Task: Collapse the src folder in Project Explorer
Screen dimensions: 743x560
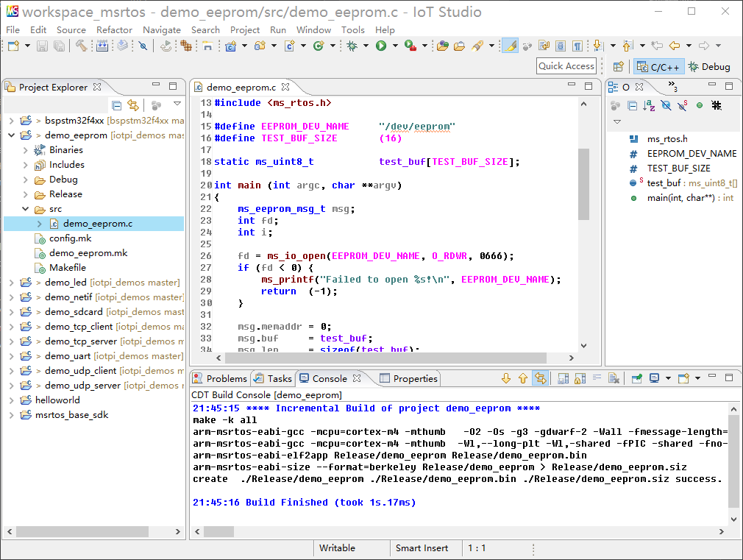Action: coord(25,209)
